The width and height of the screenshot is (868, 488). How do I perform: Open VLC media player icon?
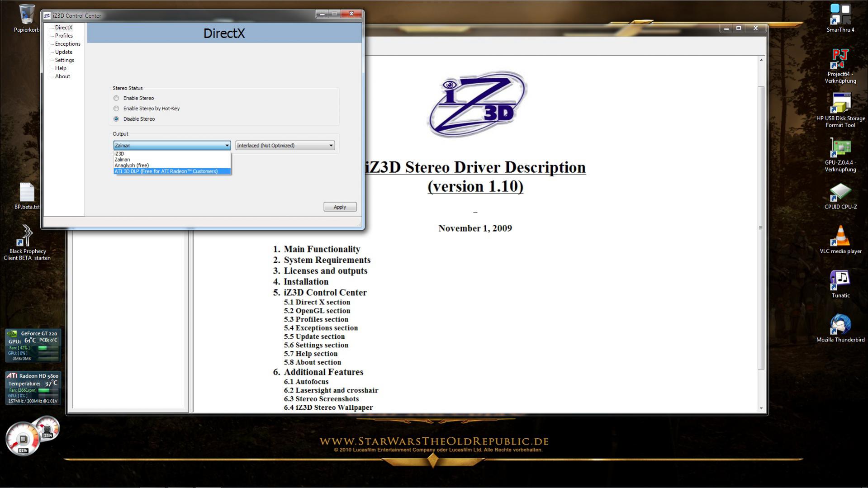[840, 240]
